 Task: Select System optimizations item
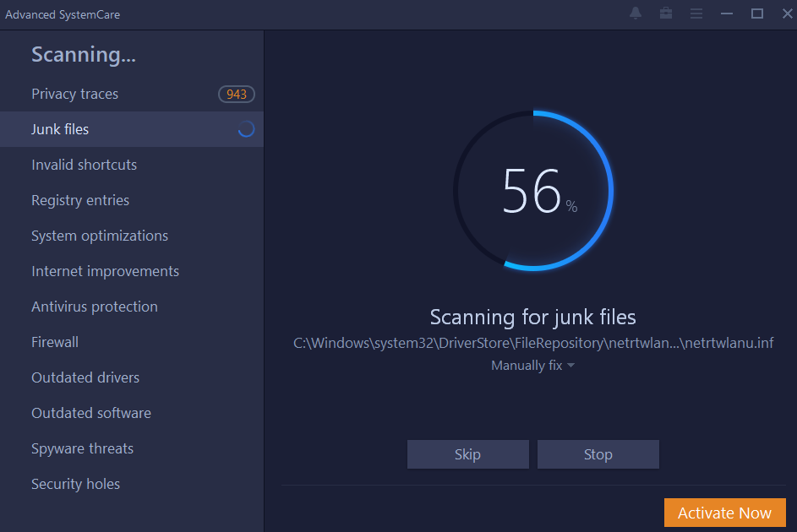point(132,236)
